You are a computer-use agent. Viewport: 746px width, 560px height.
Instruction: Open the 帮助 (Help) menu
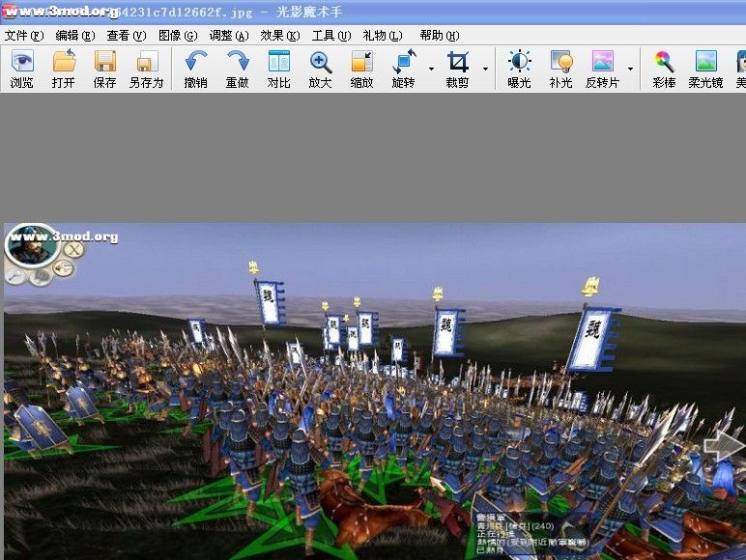click(x=440, y=36)
